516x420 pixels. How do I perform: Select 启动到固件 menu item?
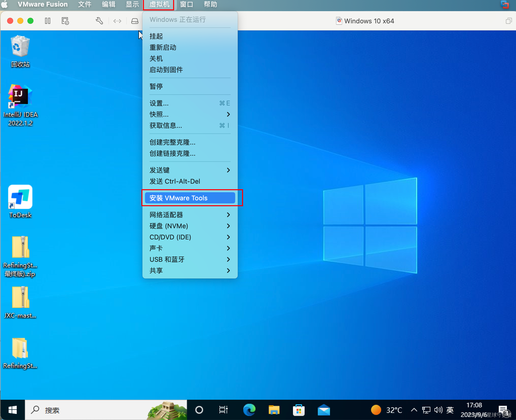pos(190,70)
